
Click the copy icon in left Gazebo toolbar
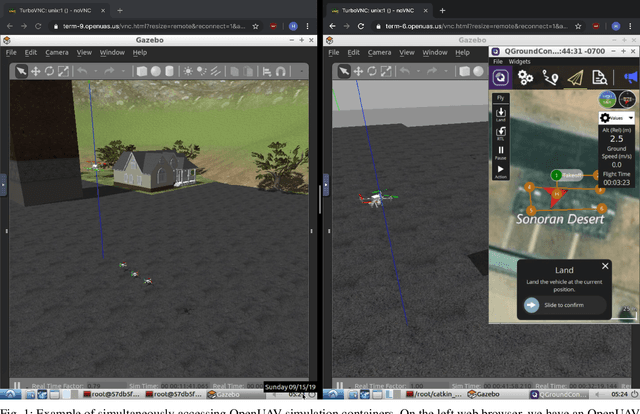tap(234, 71)
